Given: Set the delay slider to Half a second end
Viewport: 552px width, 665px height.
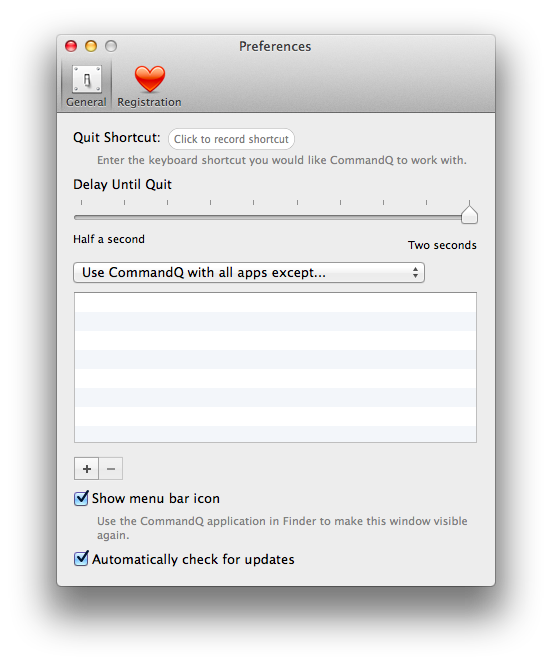Looking at the screenshot, I should pos(81,218).
